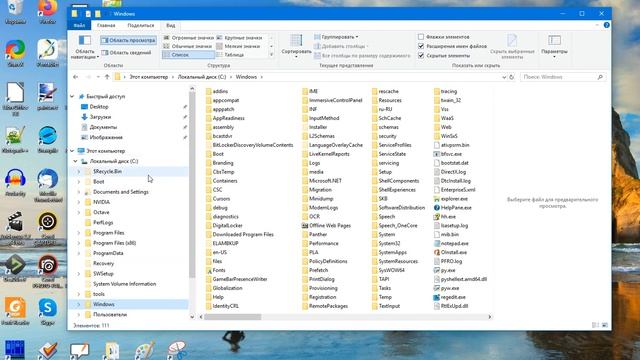Screen dimensions: 640x360
Task: Go back with the navigation arrow
Action: (x=76, y=77)
